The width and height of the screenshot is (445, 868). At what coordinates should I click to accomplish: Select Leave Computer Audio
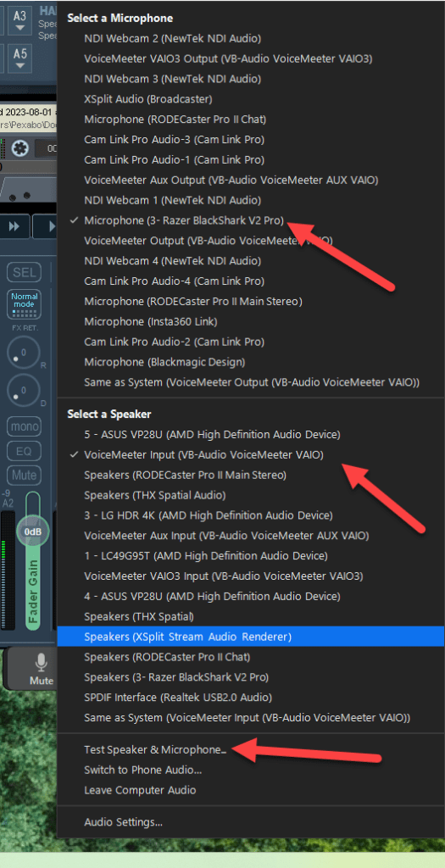[140, 790]
